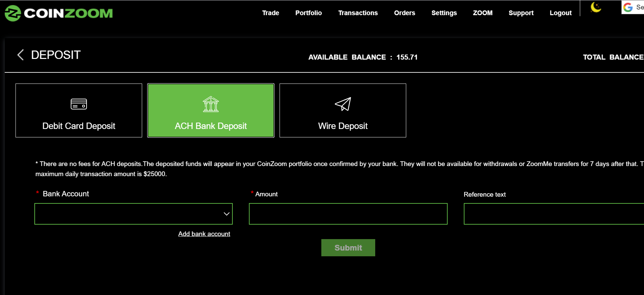Click the available balance value 155.71

pos(407,57)
